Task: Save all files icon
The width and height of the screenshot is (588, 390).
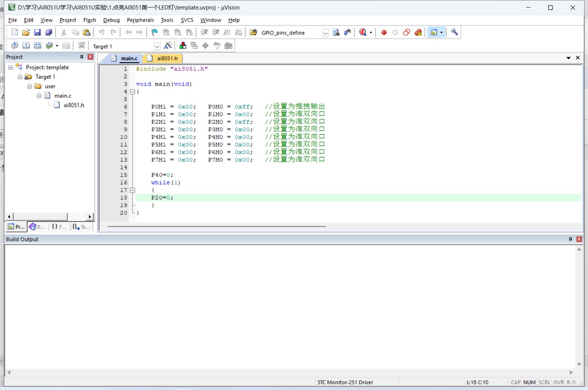Action: (x=49, y=33)
